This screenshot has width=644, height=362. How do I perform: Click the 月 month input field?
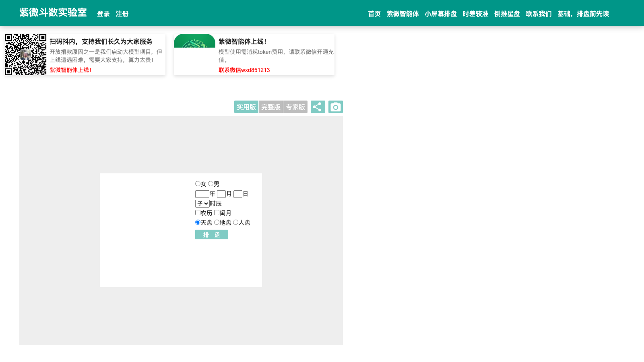pos(221,194)
